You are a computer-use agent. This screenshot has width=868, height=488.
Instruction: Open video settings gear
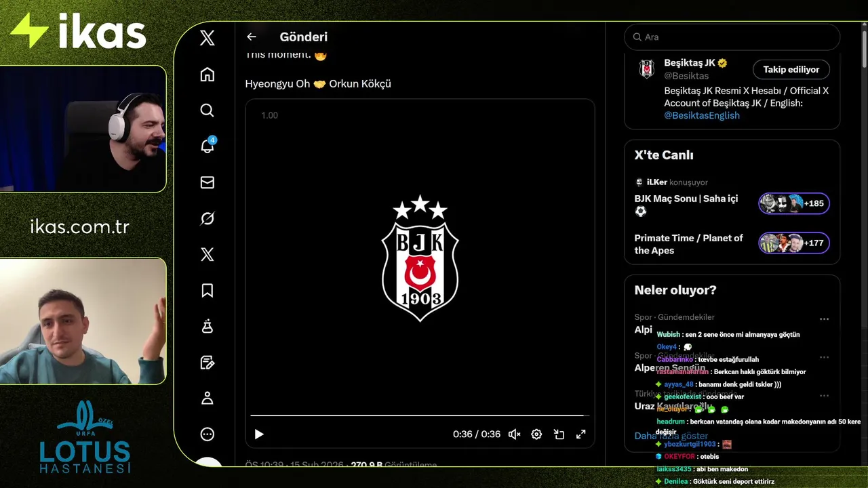point(536,434)
